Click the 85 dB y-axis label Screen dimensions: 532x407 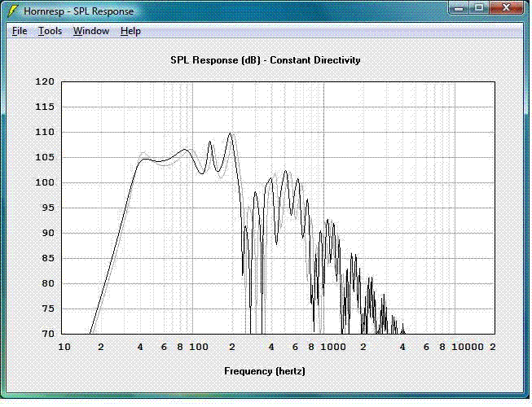(48, 258)
